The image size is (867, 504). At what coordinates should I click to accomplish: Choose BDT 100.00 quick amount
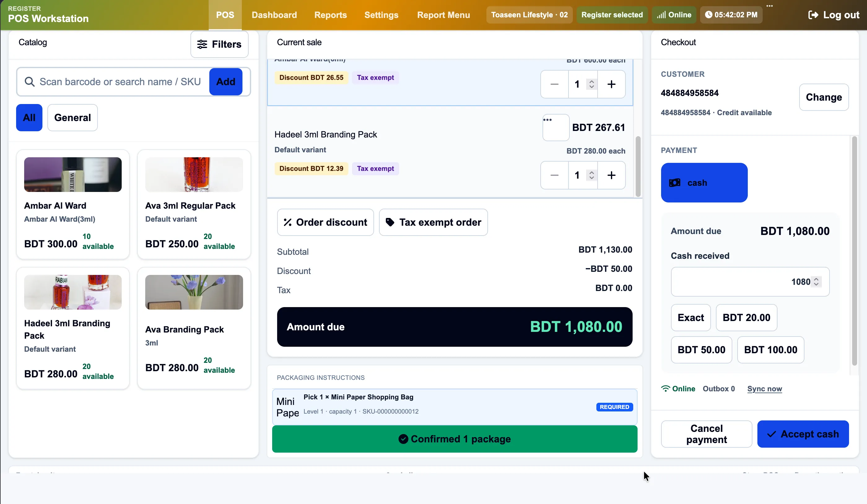[x=770, y=350]
